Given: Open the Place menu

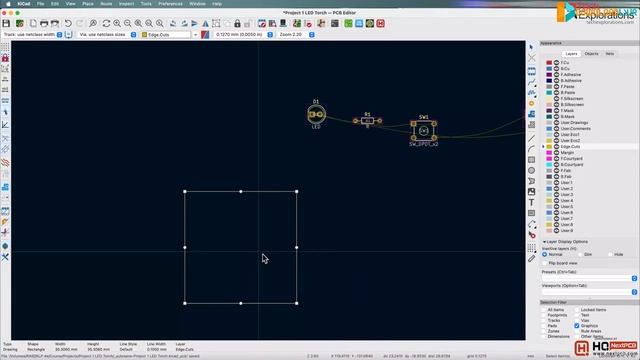Looking at the screenshot, I should (88, 4).
